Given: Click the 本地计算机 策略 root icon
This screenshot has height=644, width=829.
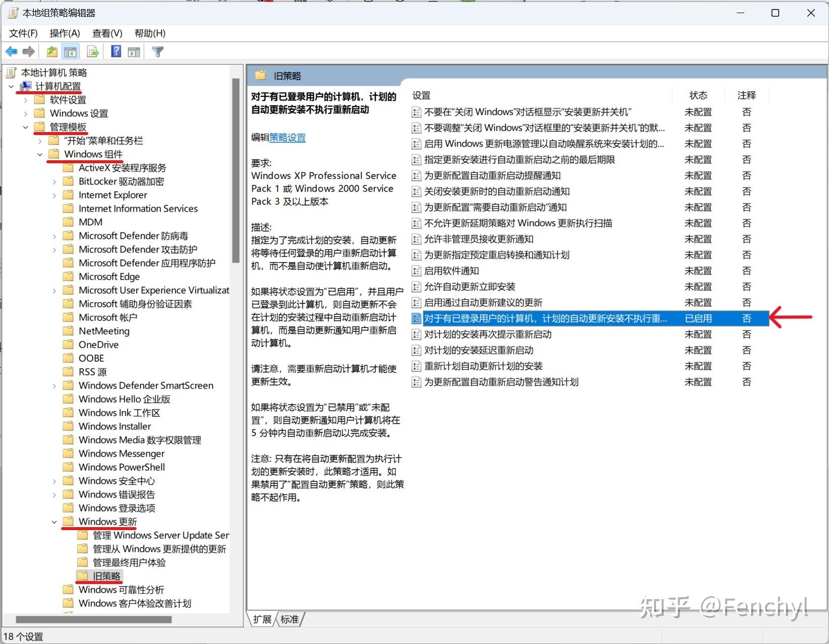Looking at the screenshot, I should click(x=11, y=73).
